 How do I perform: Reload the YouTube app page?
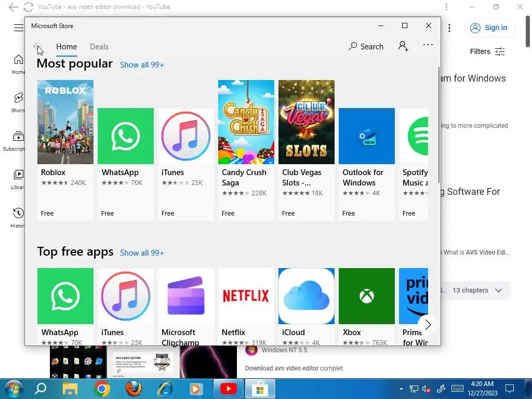(29, 7)
